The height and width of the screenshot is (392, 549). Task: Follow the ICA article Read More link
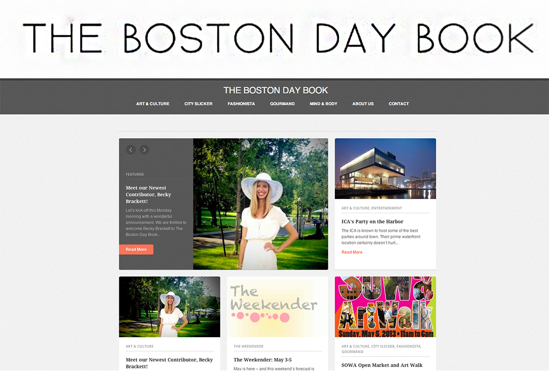point(352,252)
